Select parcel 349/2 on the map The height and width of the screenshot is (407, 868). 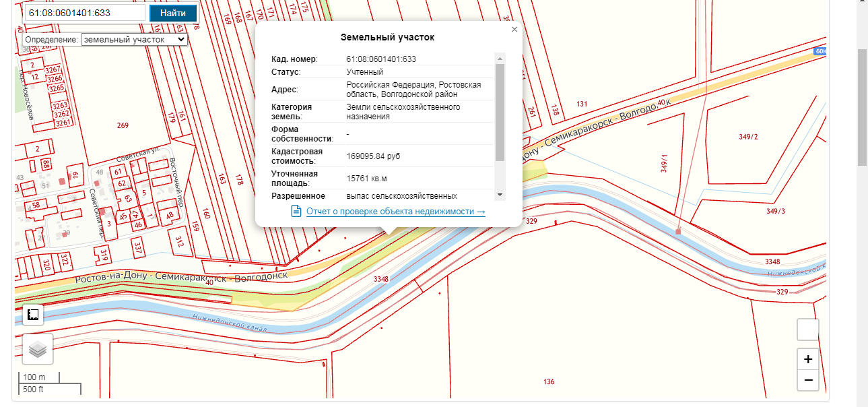pyautogui.click(x=748, y=137)
